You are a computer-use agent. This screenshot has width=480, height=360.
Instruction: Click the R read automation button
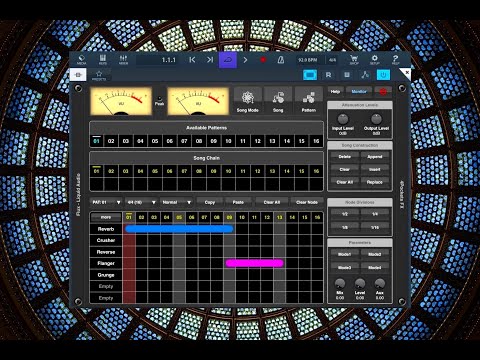pos(328,75)
